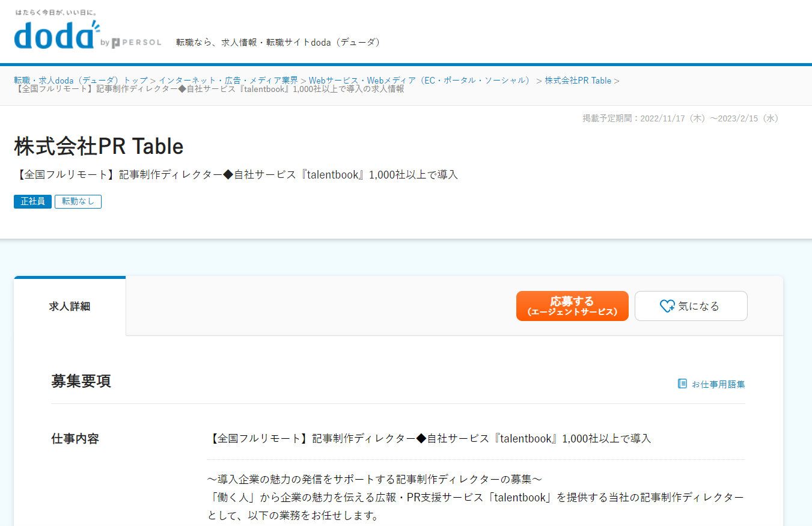
Task: Click job title subtitle below company name
Action: pyautogui.click(x=236, y=175)
